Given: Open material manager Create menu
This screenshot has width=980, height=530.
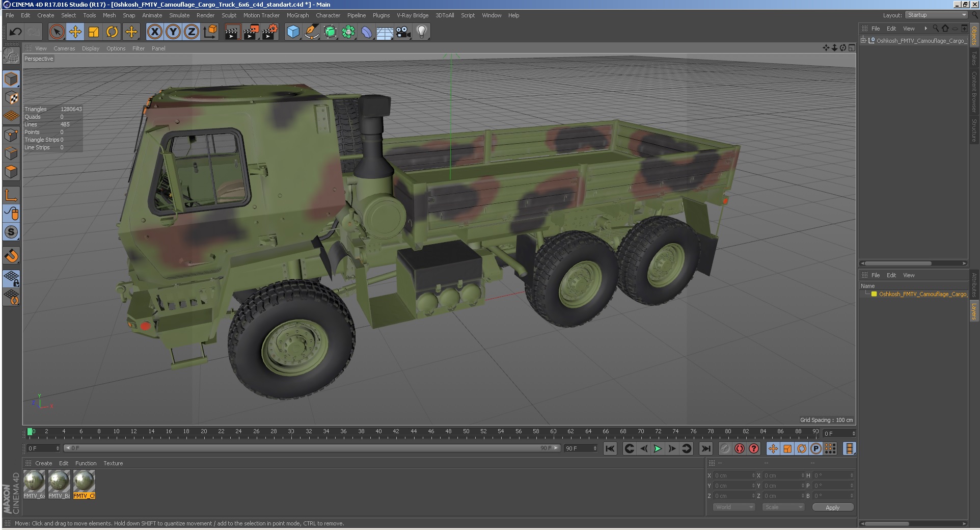Looking at the screenshot, I should click(x=43, y=463).
